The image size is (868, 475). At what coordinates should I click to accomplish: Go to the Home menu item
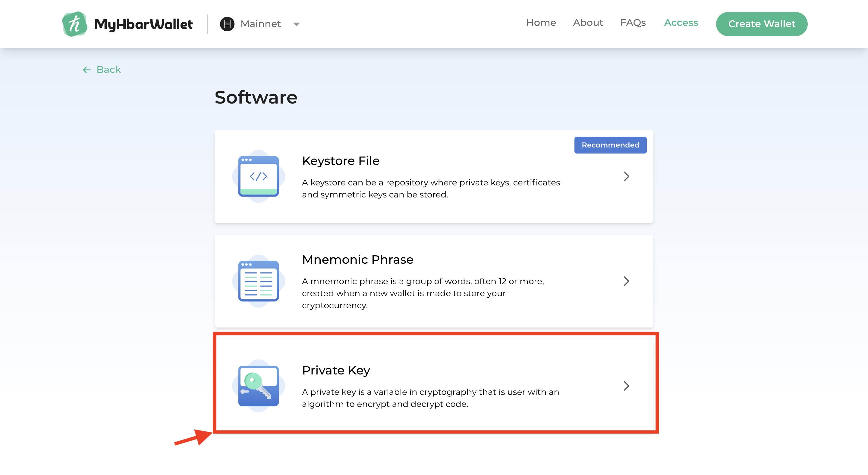click(x=541, y=23)
